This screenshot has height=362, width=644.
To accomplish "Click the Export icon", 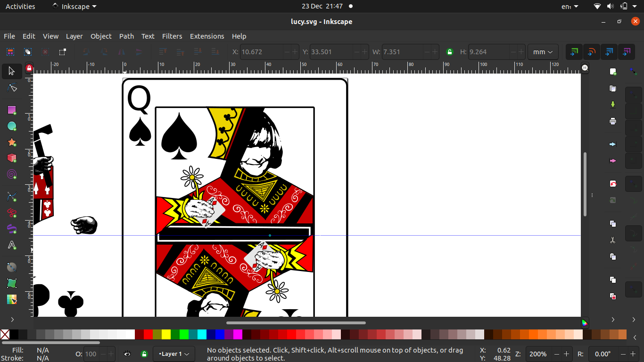I will 613,161.
